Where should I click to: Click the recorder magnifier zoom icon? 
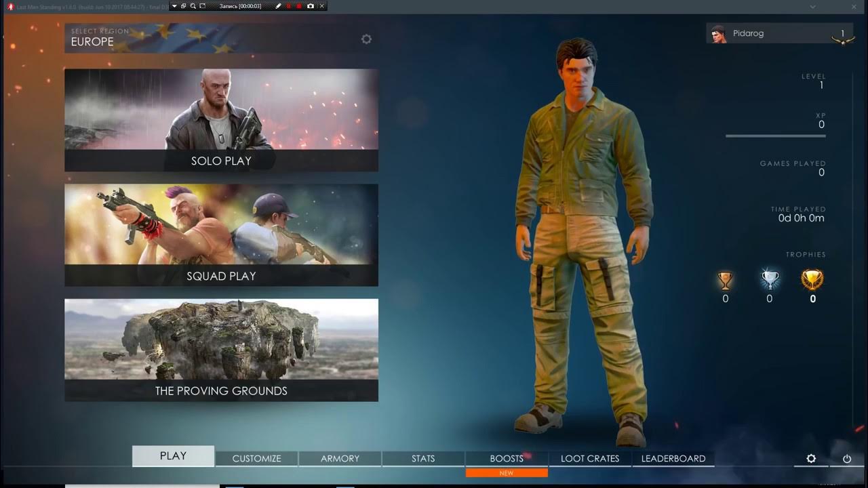click(193, 5)
